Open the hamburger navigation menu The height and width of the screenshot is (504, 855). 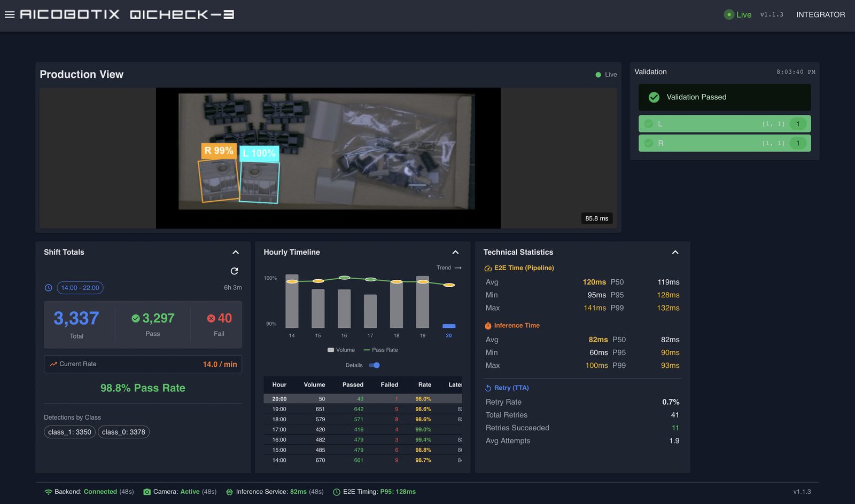[x=10, y=14]
